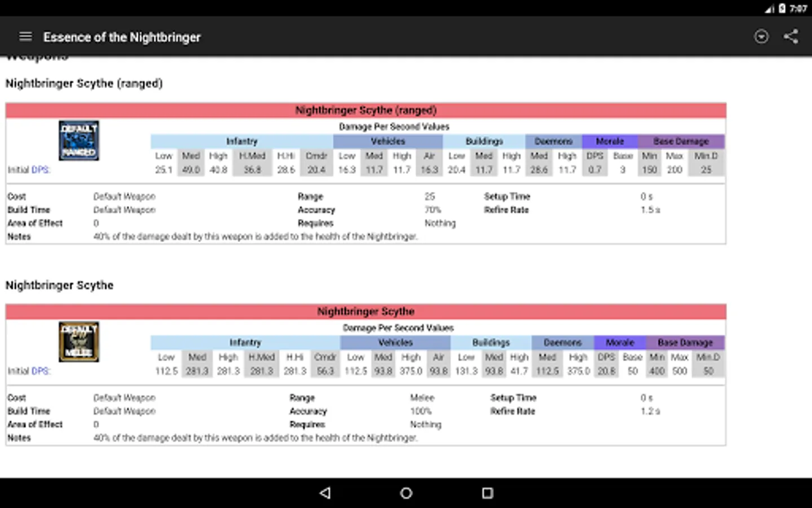Select red 'Nightbringer Scythe (ranged)' table header
Viewport: 812px width, 508px height.
[x=366, y=110]
